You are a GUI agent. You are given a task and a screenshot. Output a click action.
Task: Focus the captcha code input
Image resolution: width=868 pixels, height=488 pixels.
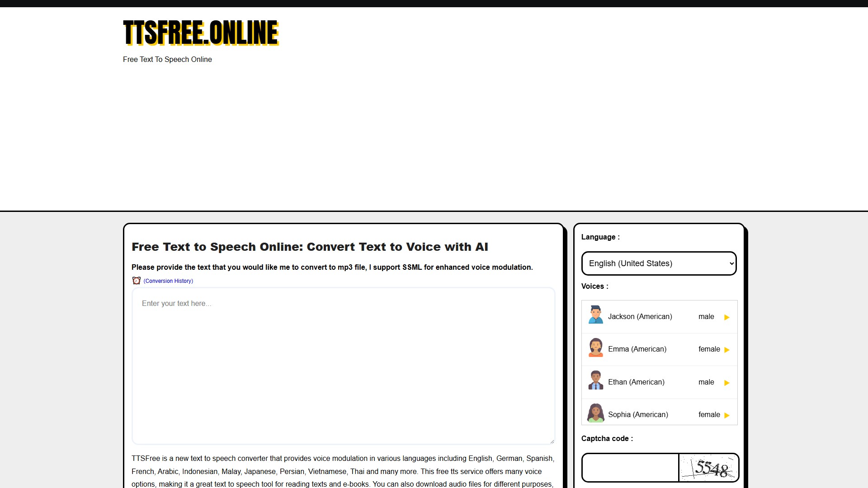(x=630, y=468)
